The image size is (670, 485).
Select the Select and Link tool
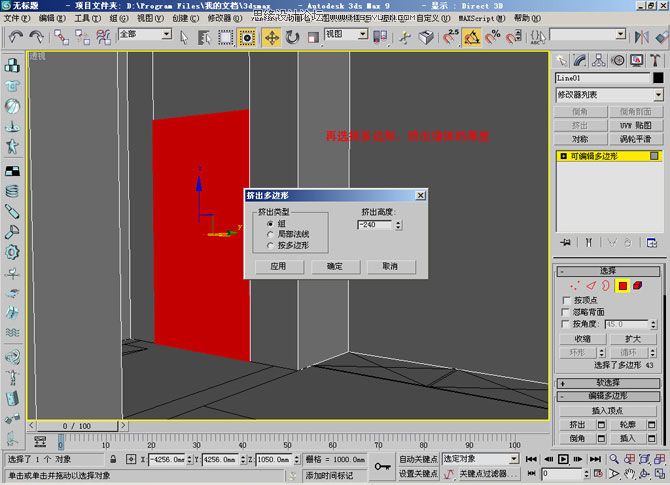(62, 37)
